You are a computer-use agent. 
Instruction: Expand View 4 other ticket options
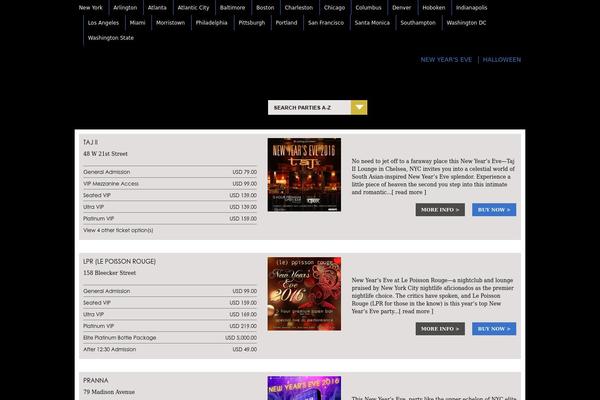point(118,230)
